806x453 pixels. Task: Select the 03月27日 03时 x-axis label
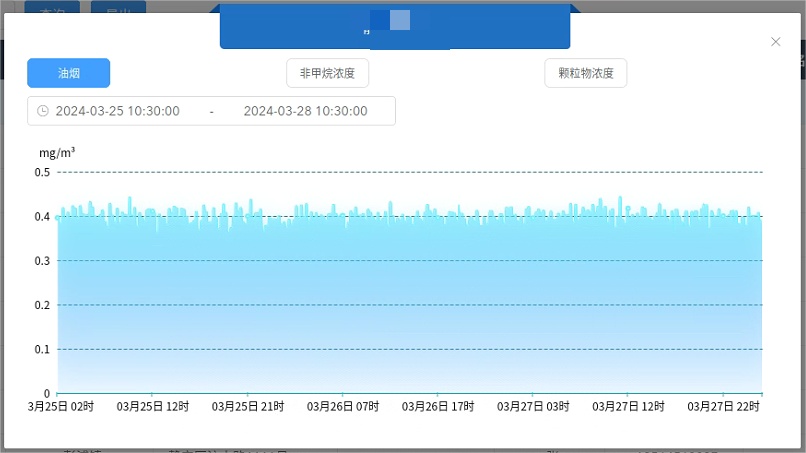[x=533, y=407]
